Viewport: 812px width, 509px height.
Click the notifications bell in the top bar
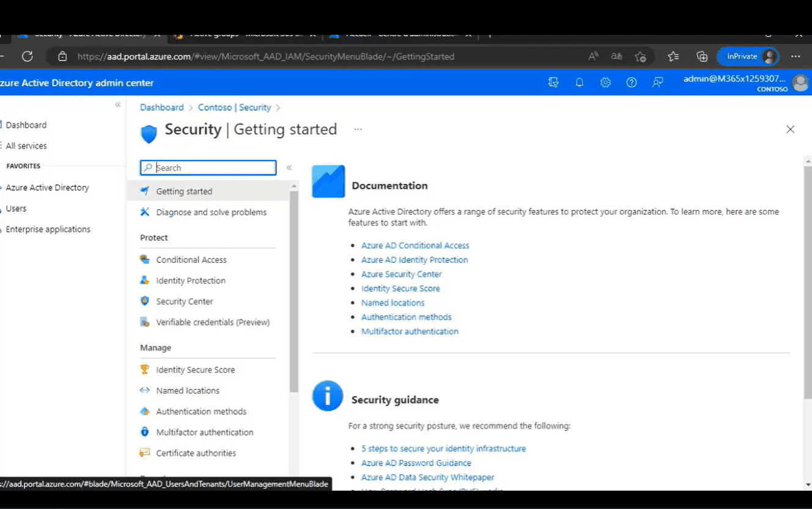pyautogui.click(x=579, y=82)
